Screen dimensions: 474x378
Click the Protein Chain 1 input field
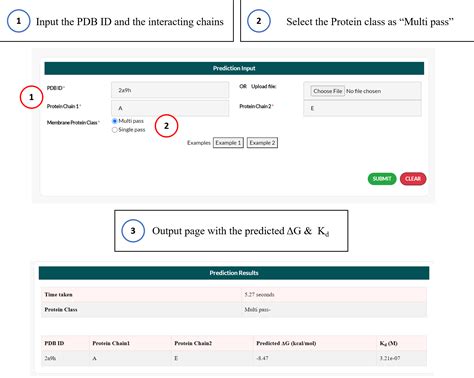[170, 108]
